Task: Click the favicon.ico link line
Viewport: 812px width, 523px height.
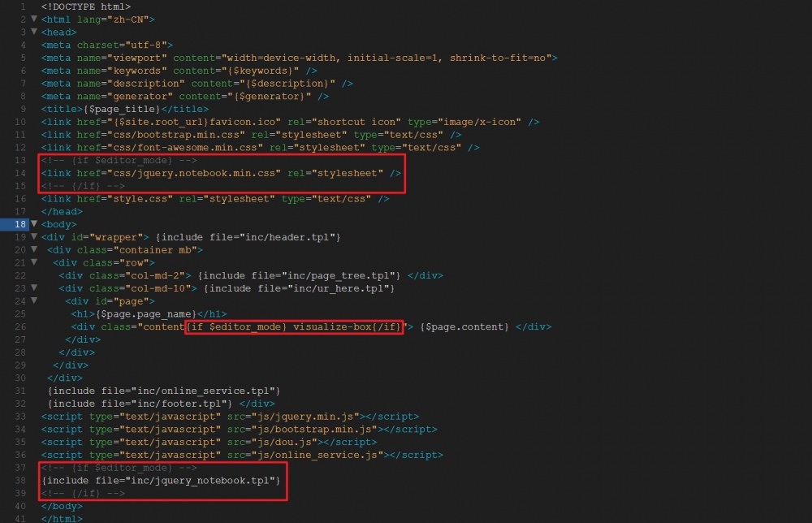Action: [291, 122]
